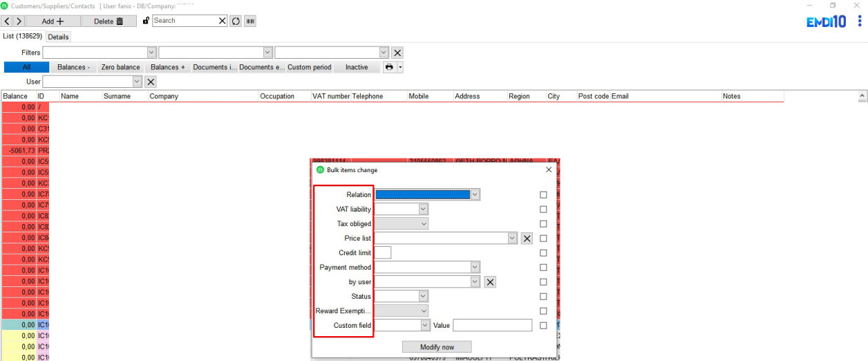Image resolution: width=868 pixels, height=361 pixels.
Task: Select the Custom period filter
Action: pyautogui.click(x=309, y=67)
